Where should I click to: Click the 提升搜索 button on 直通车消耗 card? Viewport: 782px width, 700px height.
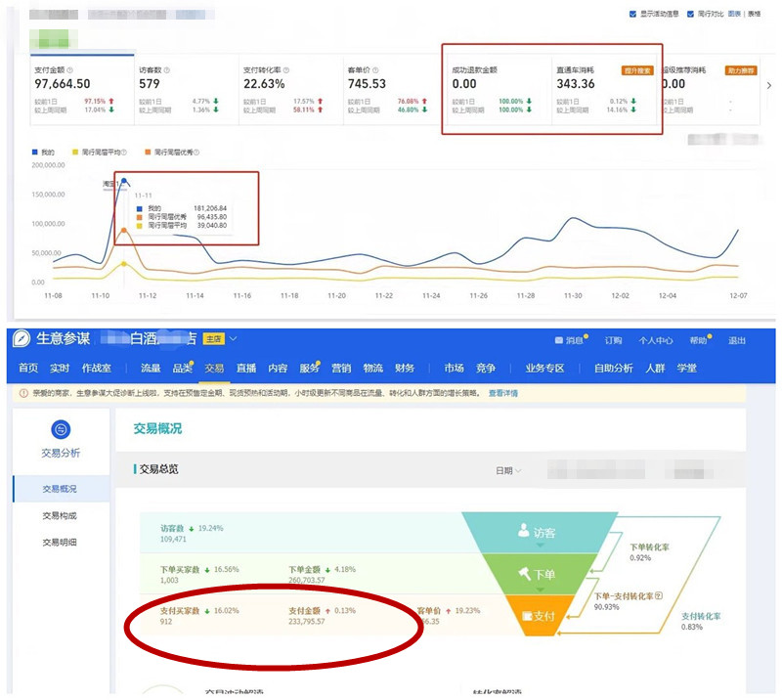[637, 70]
